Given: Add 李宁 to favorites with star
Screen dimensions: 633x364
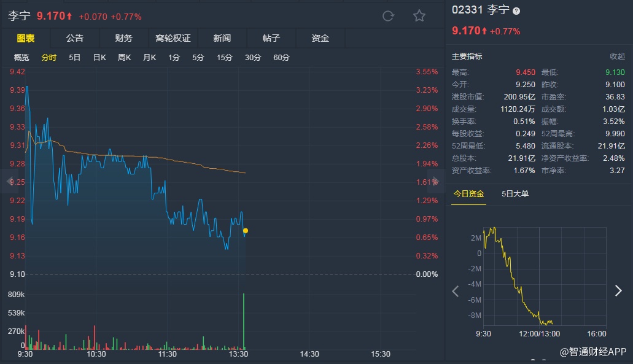Looking at the screenshot, I should pos(419,16).
